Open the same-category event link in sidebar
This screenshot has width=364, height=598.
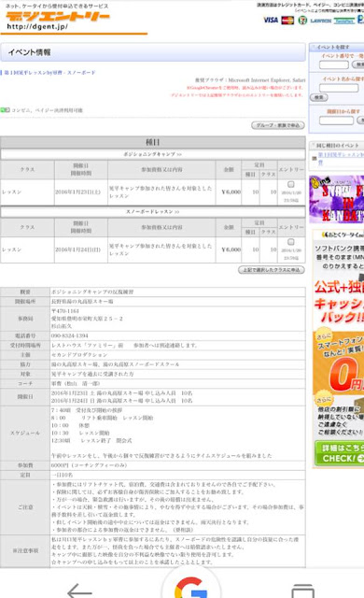coord(341,158)
